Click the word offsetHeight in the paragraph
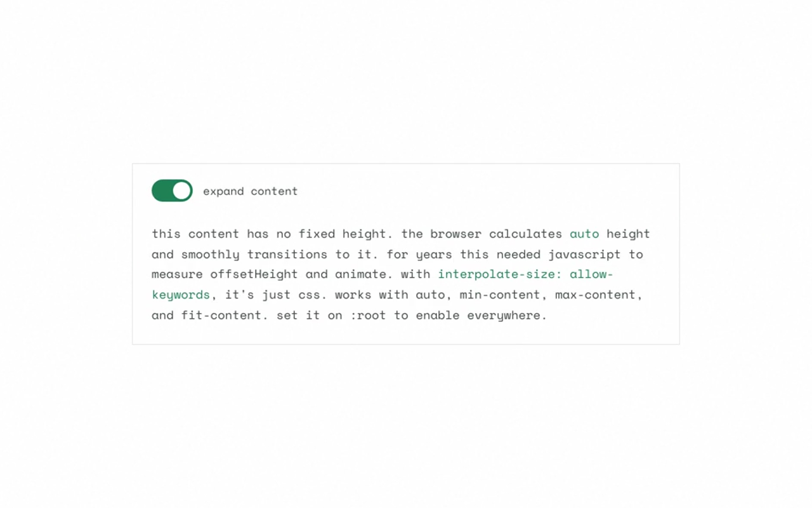Image resolution: width=812 pixels, height=508 pixels. (x=254, y=274)
